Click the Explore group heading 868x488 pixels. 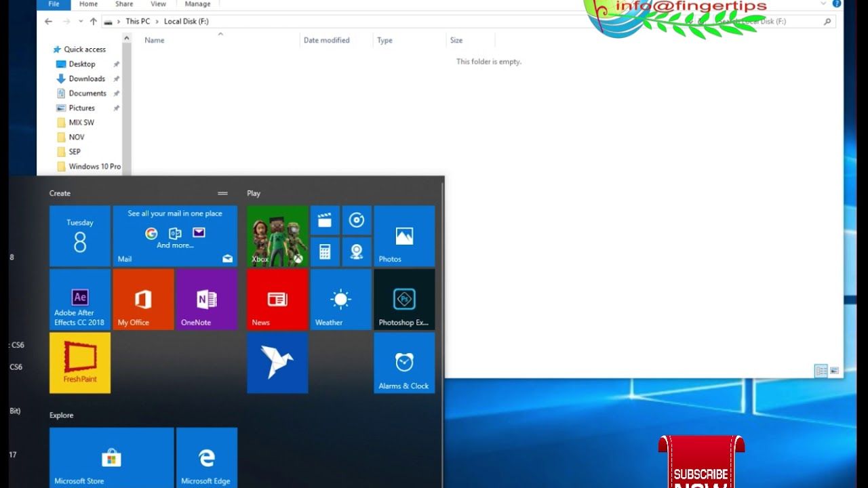point(61,415)
